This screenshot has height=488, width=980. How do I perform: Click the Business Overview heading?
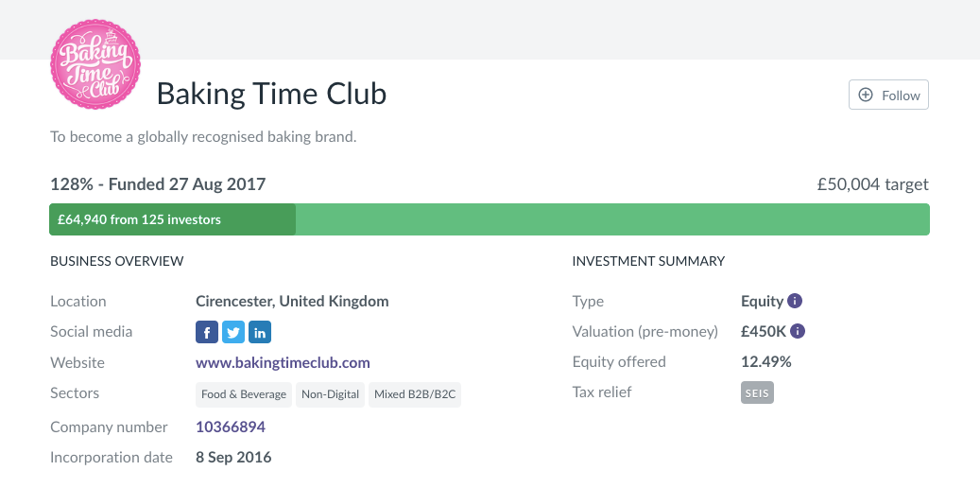(116, 260)
